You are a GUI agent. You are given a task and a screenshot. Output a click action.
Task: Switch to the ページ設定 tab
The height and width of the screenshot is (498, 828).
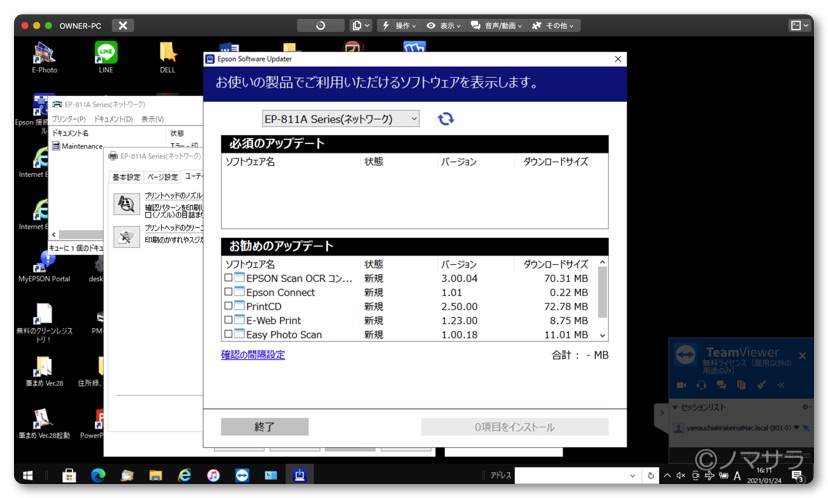tap(163, 177)
